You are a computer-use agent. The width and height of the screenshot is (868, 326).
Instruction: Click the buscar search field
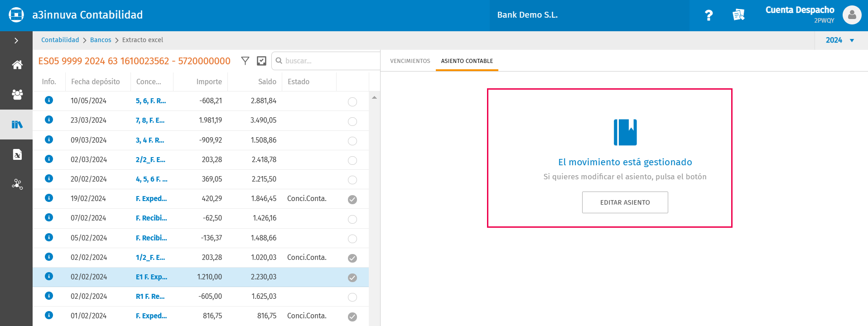(326, 61)
